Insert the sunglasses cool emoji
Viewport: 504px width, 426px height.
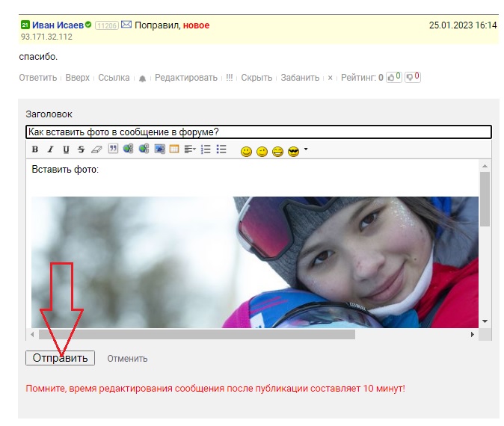click(x=293, y=151)
